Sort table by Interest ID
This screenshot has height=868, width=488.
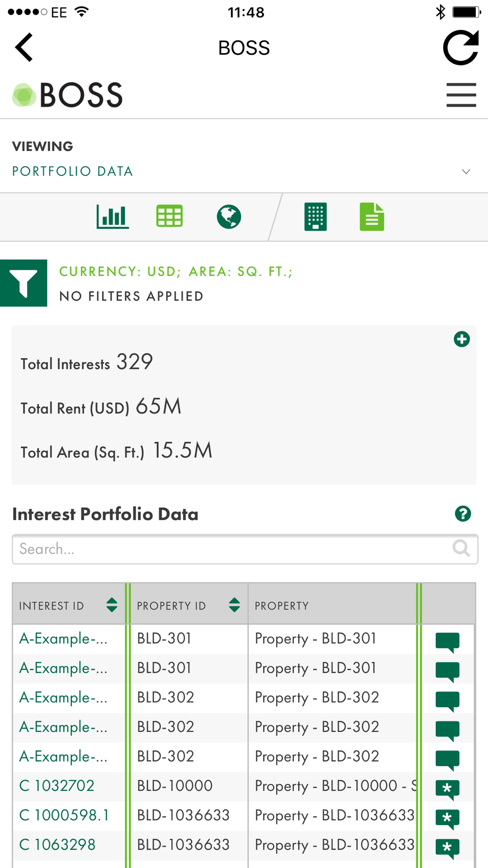pos(112,605)
